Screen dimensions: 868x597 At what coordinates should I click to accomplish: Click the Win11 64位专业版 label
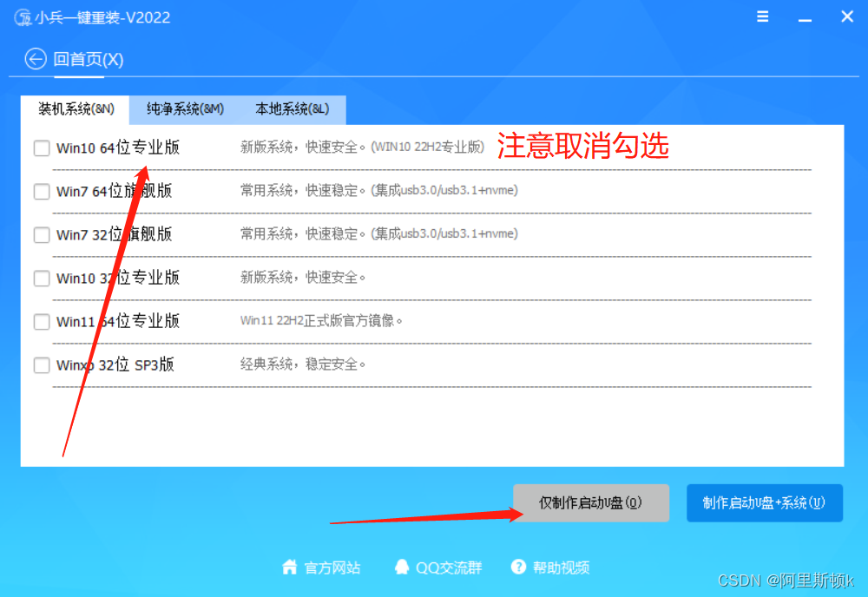pyautogui.click(x=118, y=321)
